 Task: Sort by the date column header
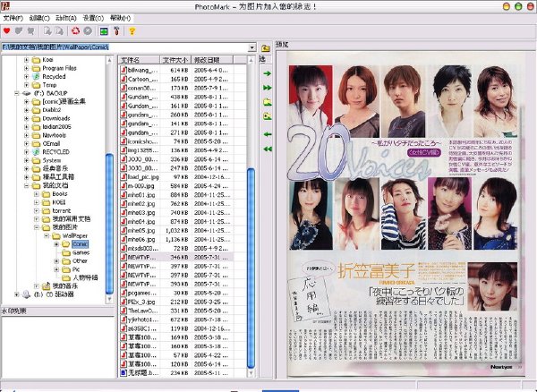(212, 60)
